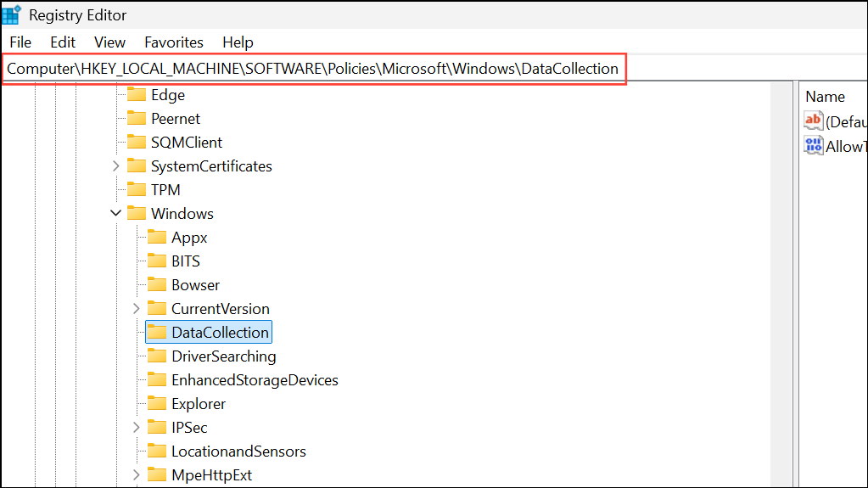Select the CurrentVersion key label

pyautogui.click(x=221, y=310)
